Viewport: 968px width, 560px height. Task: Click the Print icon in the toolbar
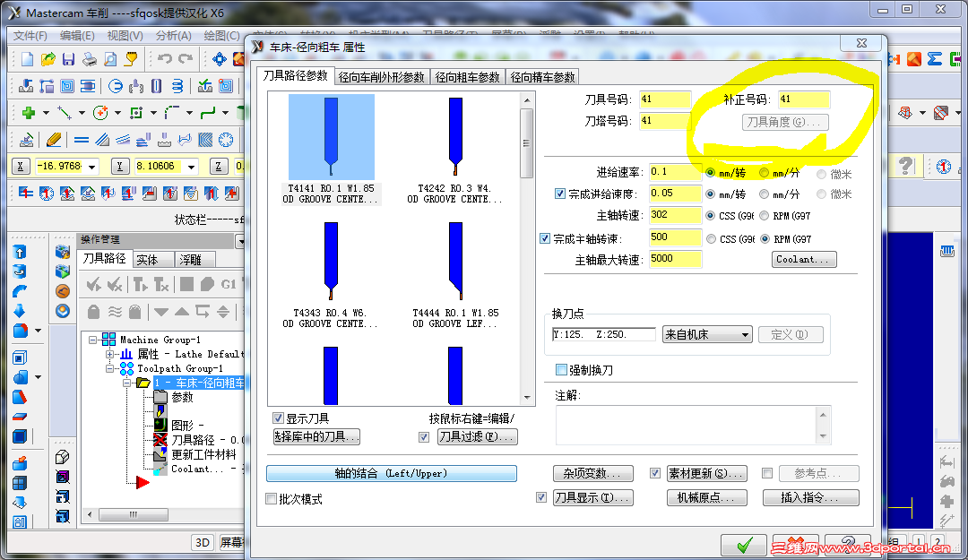click(90, 59)
